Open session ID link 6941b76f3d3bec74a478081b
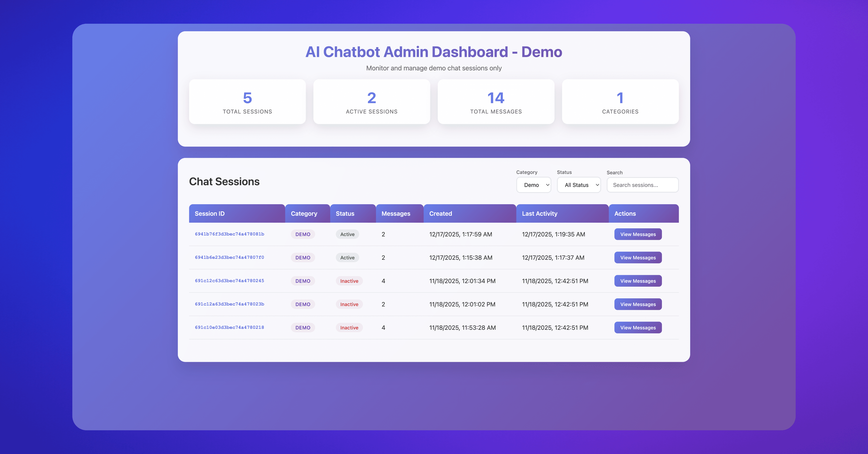The height and width of the screenshot is (454, 868). pyautogui.click(x=229, y=234)
